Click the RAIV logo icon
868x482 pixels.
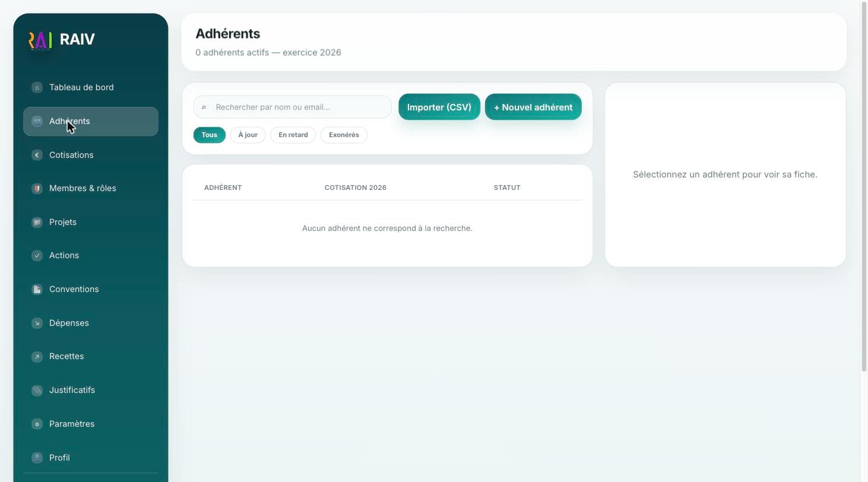tap(40, 40)
